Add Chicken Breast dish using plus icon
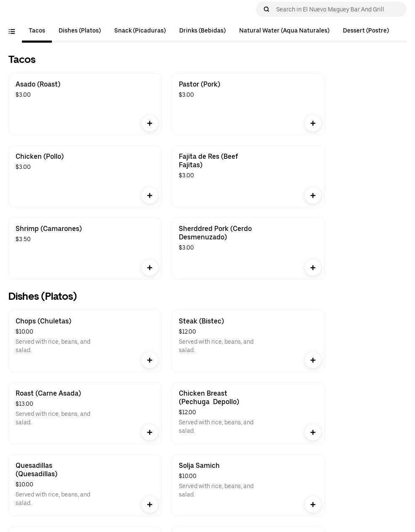Image resolution: width=415 pixels, height=532 pixels. pos(313,432)
